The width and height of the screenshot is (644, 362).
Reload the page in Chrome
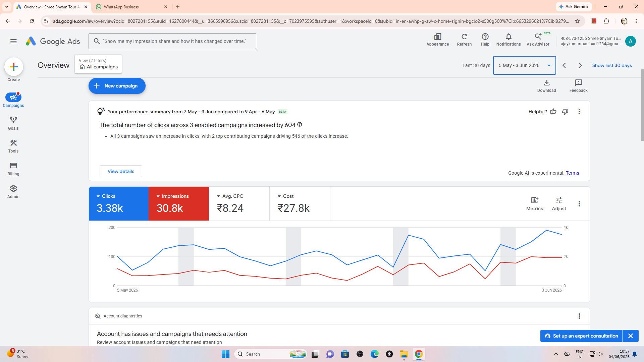point(32,21)
